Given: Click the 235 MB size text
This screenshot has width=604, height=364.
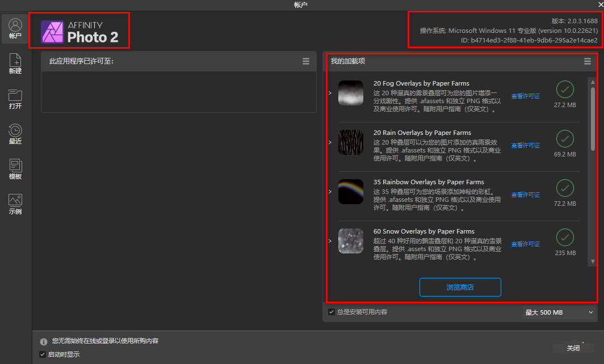Looking at the screenshot, I should coord(565,253).
